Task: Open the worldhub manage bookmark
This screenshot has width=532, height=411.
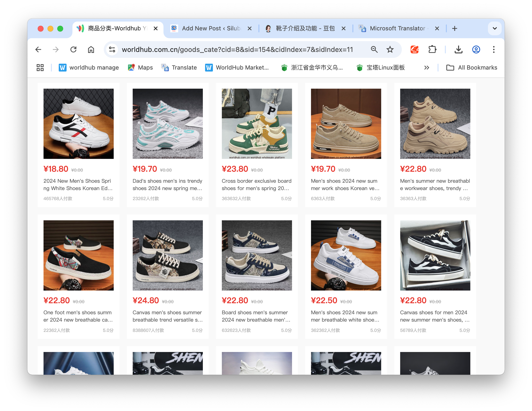Action: point(89,68)
